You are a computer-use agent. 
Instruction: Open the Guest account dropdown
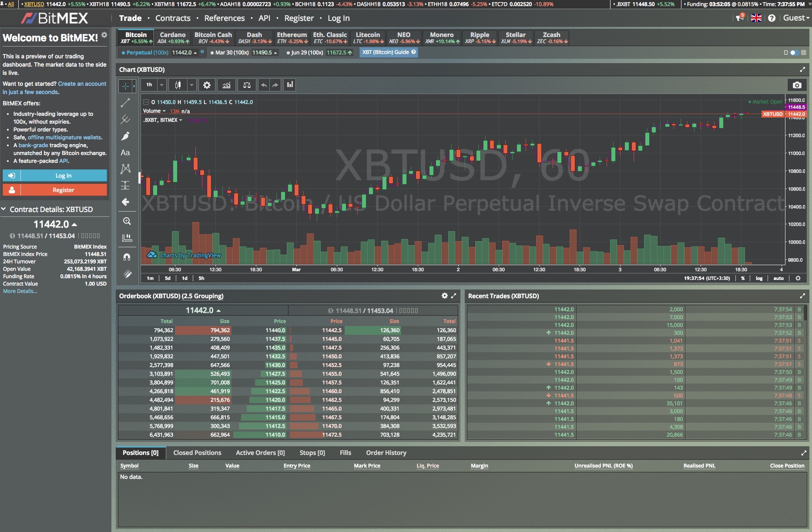coord(796,18)
